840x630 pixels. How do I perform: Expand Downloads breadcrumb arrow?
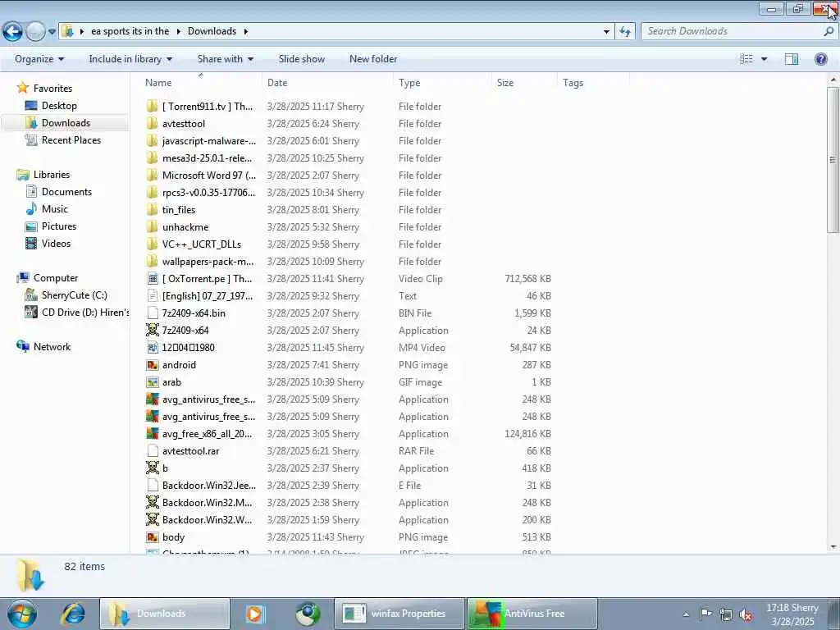click(x=246, y=32)
